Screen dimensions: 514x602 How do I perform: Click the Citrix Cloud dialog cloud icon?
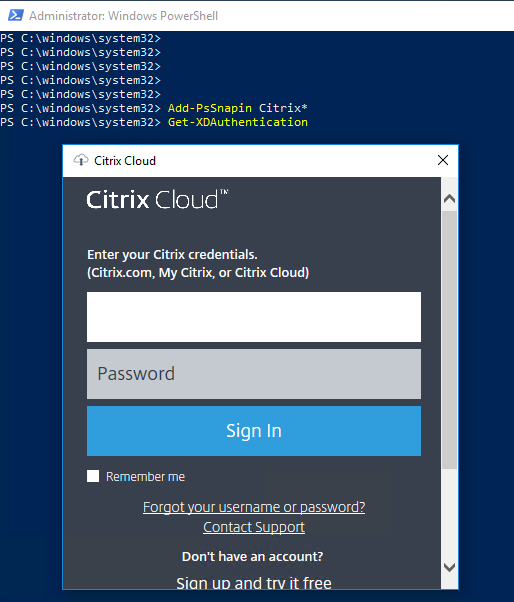[x=81, y=160]
